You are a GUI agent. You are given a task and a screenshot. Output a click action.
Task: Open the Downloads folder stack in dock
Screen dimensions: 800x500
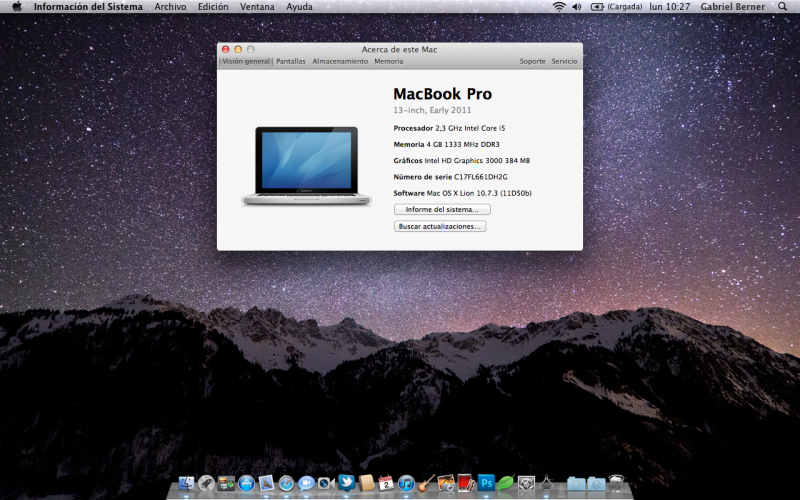596,483
